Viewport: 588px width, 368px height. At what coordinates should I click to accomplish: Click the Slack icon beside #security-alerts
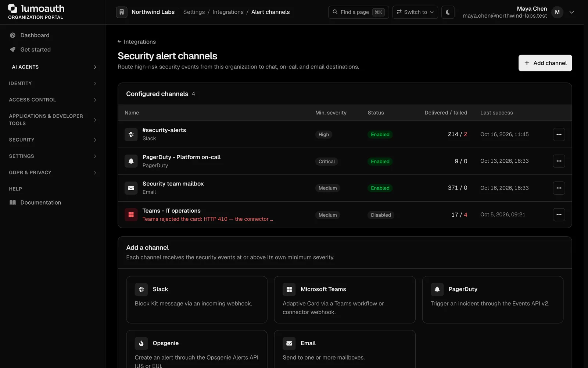click(131, 134)
